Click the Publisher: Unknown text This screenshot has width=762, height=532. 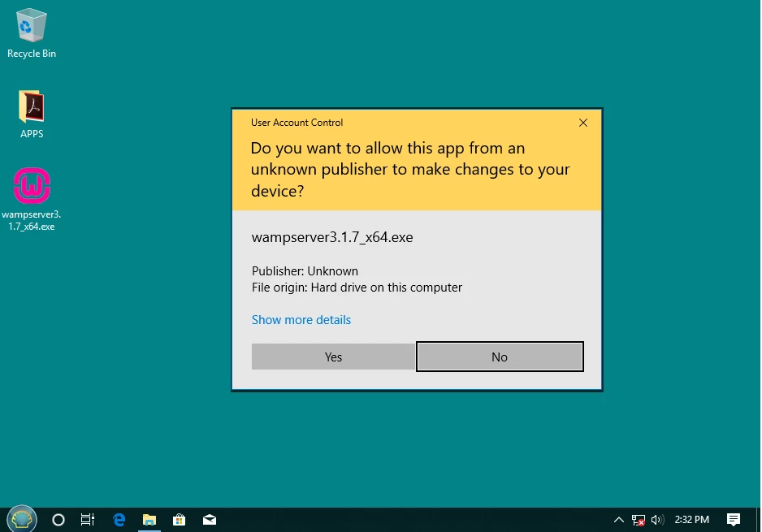click(305, 271)
